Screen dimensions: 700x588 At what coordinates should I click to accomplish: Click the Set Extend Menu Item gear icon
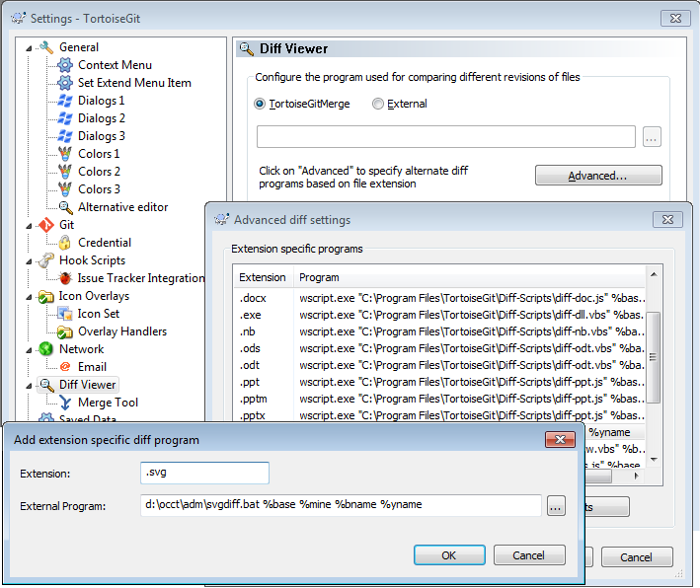(x=65, y=83)
